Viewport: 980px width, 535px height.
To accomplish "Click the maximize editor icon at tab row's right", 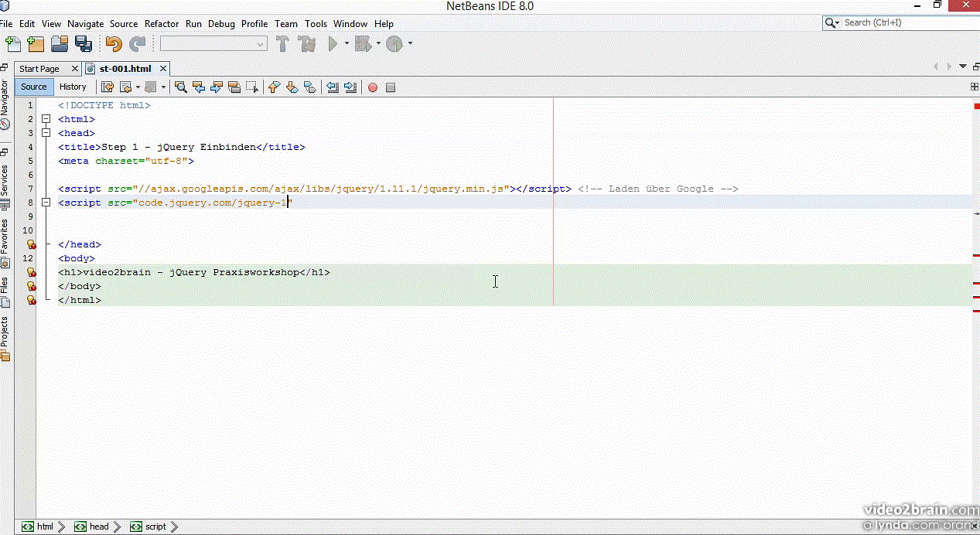I will click(975, 66).
